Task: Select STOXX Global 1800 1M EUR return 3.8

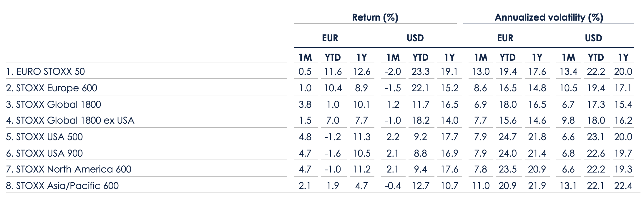Action: pos(305,105)
